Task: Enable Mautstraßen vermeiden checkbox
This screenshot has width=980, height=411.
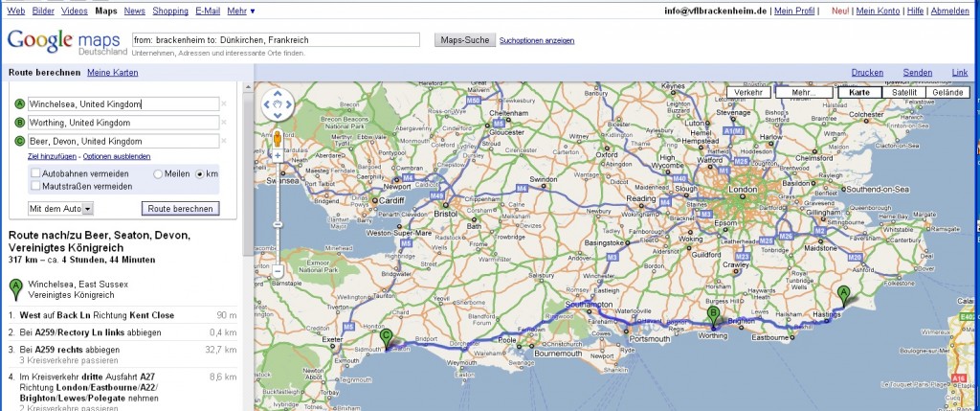Action: 35,186
